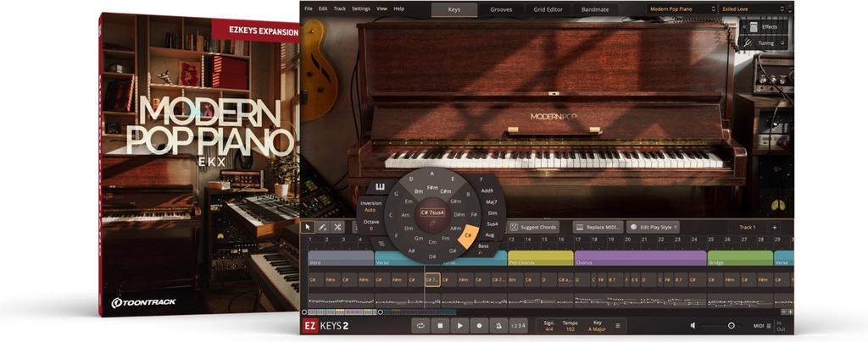Zoom out timeline with minus button

pos(783,312)
